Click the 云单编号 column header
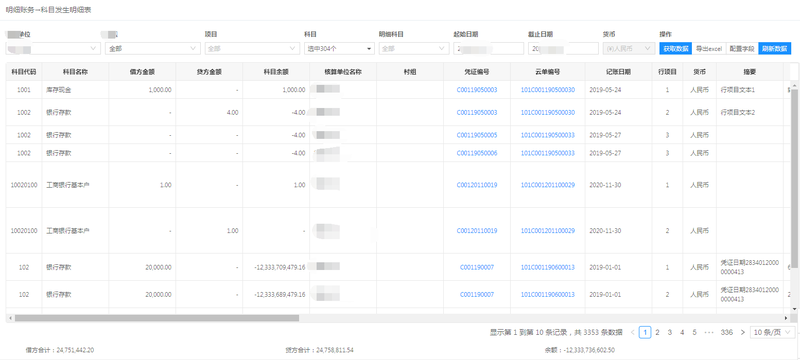This screenshot has height=360, width=800. pos(548,72)
